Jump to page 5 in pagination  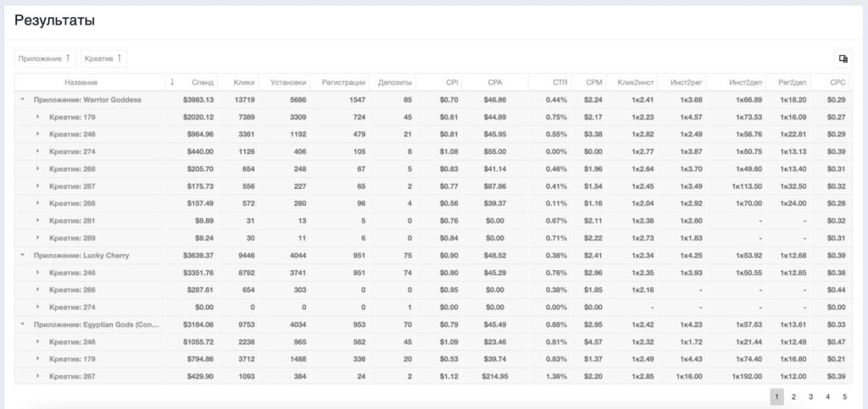coord(844,396)
